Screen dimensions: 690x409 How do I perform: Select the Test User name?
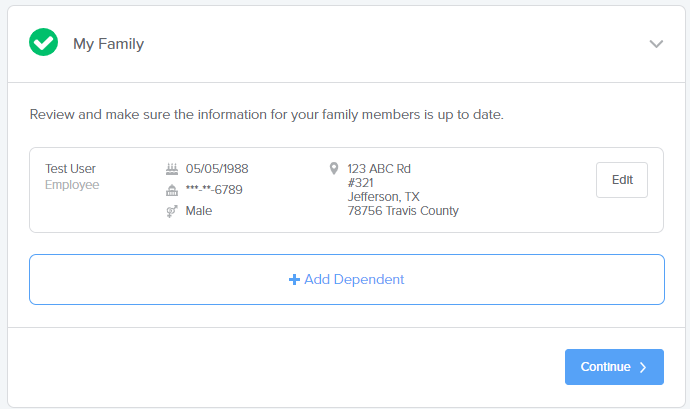(70, 169)
